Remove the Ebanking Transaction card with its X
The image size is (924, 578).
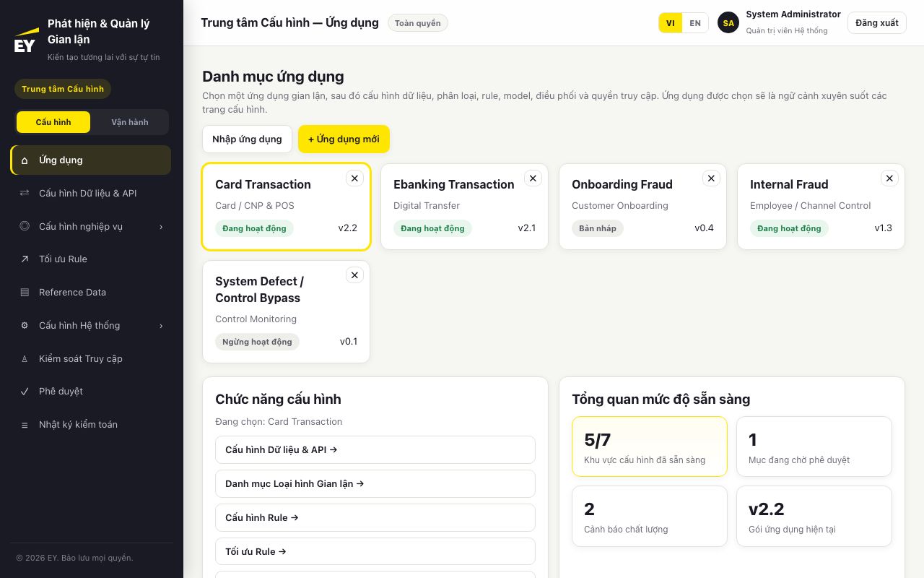pyautogui.click(x=533, y=178)
